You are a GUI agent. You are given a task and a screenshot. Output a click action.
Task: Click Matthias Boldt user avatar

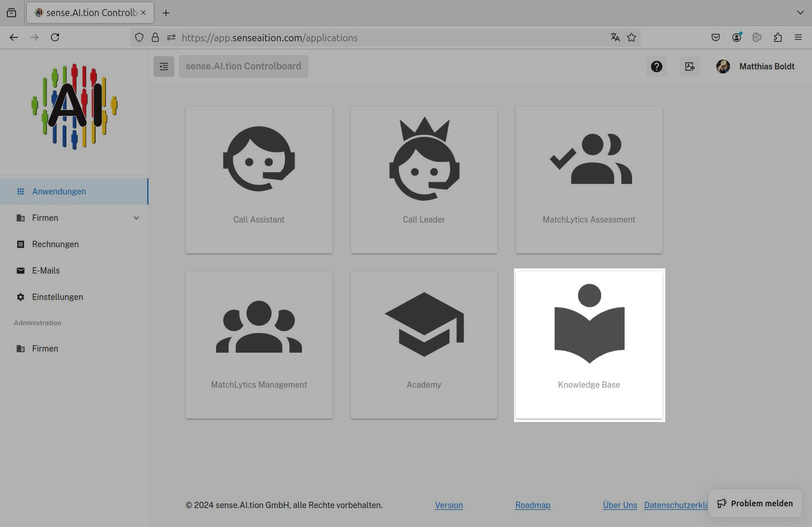(723, 67)
